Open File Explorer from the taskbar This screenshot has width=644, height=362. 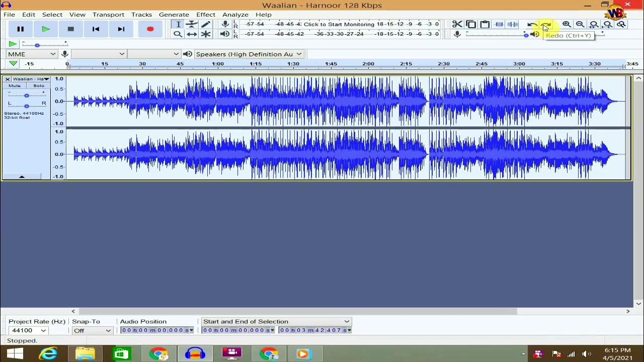click(85, 354)
